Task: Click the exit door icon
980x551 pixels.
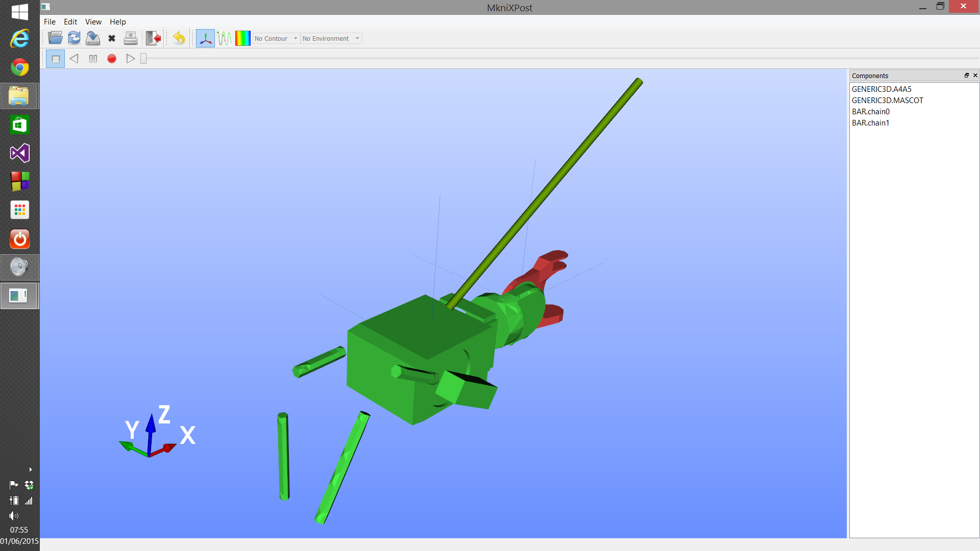Action: (x=153, y=38)
